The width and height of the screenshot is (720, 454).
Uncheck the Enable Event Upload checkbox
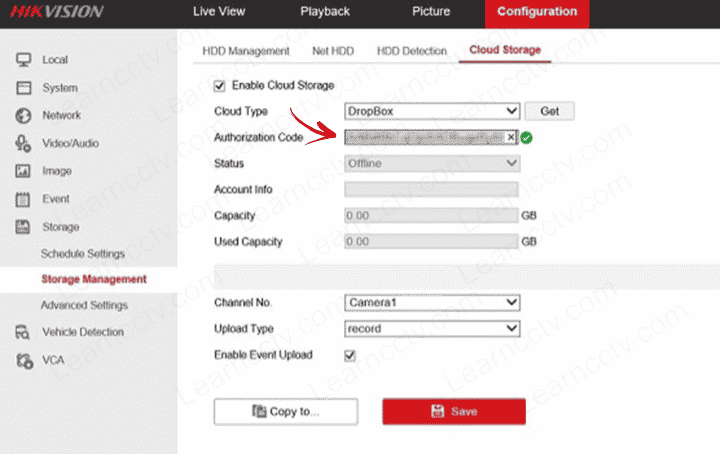tap(350, 355)
